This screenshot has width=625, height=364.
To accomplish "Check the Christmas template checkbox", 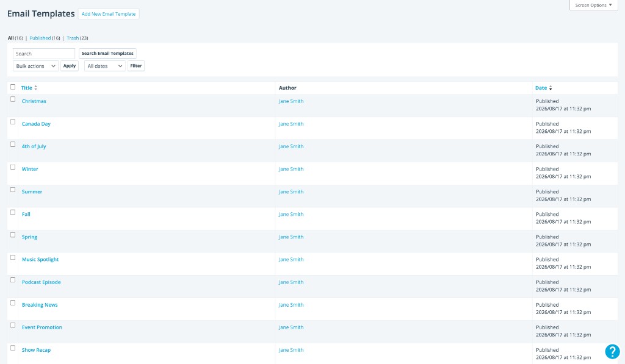I will (13, 99).
